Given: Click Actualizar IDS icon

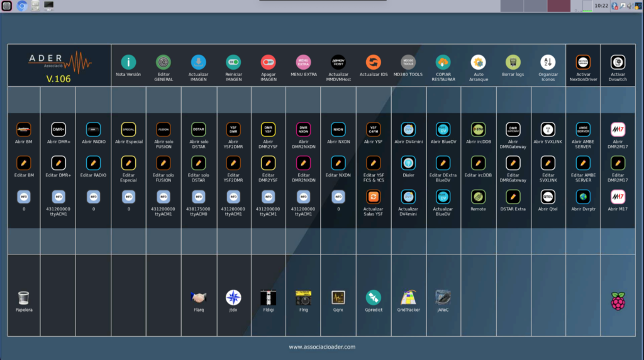Looking at the screenshot, I should (374, 62).
